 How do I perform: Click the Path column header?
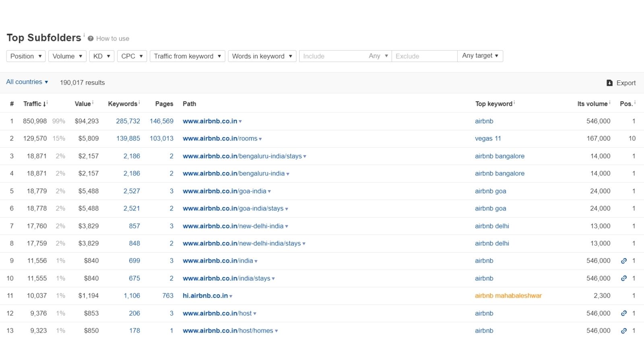[x=189, y=104]
